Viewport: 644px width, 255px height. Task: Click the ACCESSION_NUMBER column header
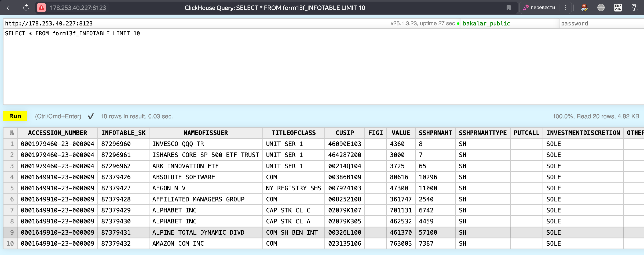point(57,133)
